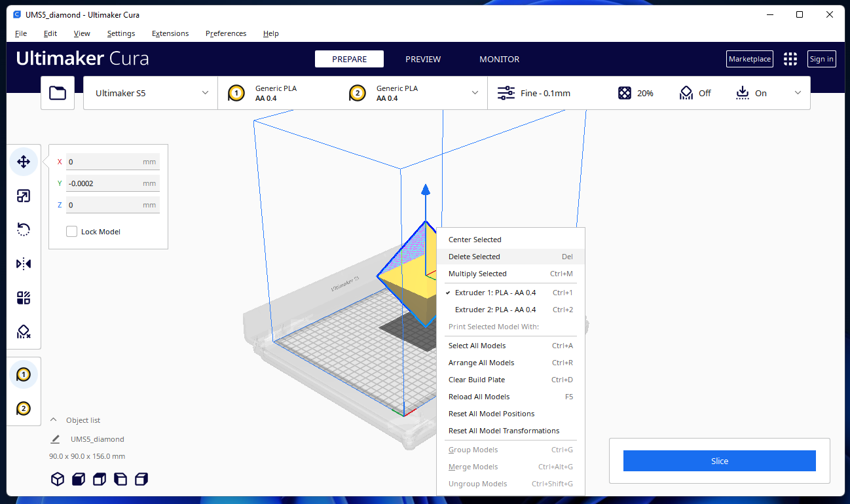Screen dimensions: 850x504
Task: Open Per Model Settings tool
Action: coord(24,298)
